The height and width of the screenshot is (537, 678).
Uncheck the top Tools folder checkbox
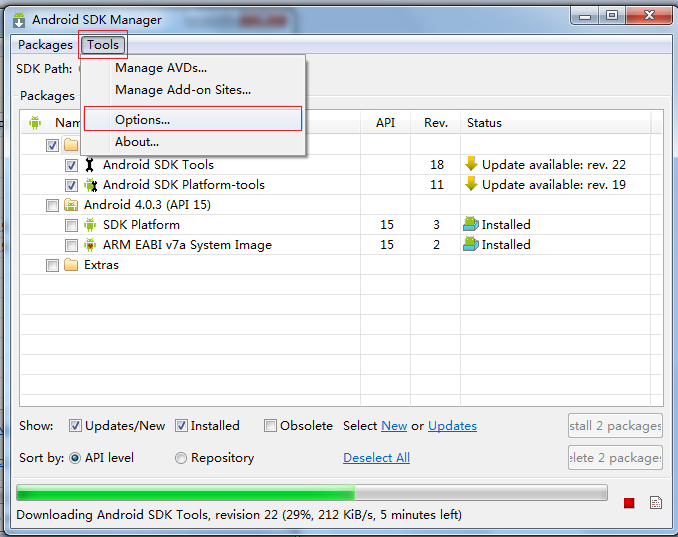pos(52,145)
